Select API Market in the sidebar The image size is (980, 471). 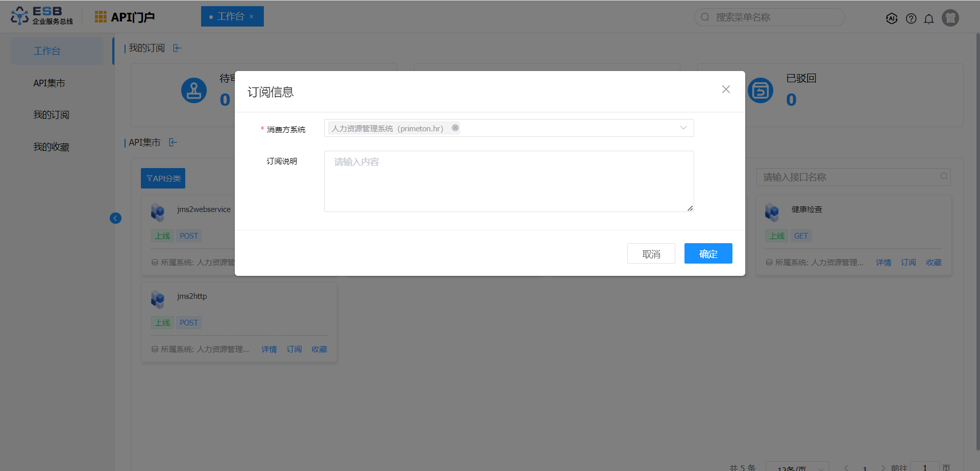coord(49,83)
